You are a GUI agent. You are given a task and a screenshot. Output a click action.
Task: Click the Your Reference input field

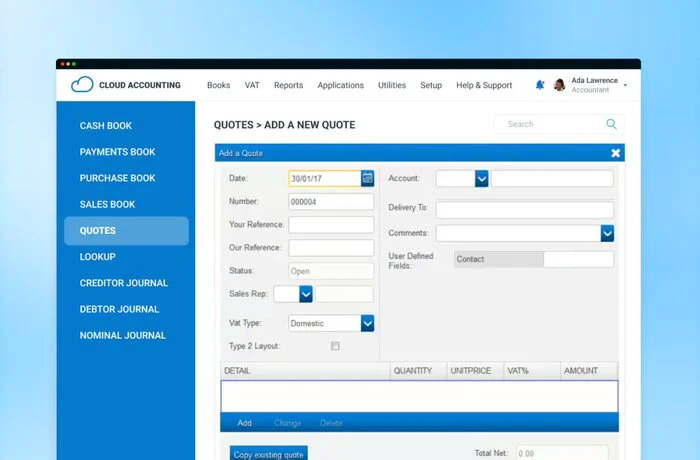pyautogui.click(x=331, y=225)
